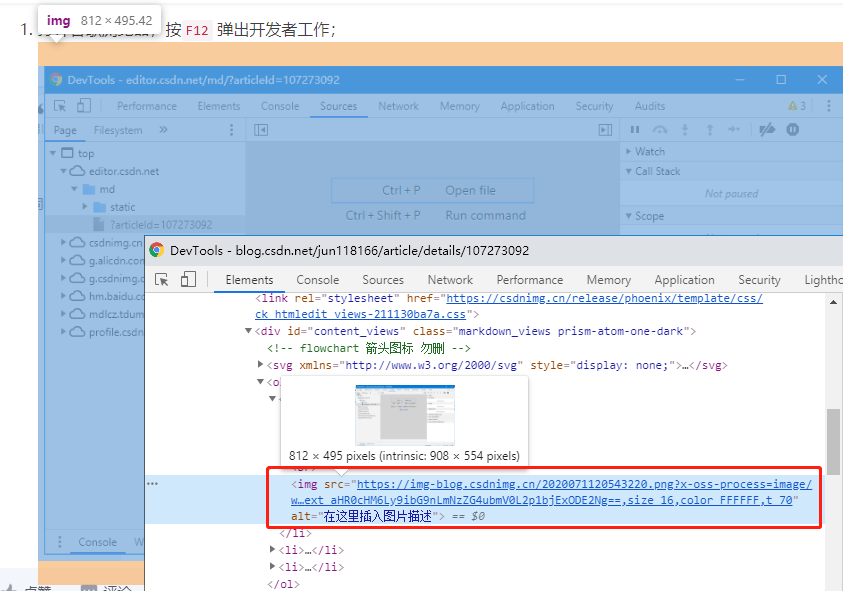Image resolution: width=843 pixels, height=591 pixels.
Task: Expand the Watch section
Action: coord(628,152)
